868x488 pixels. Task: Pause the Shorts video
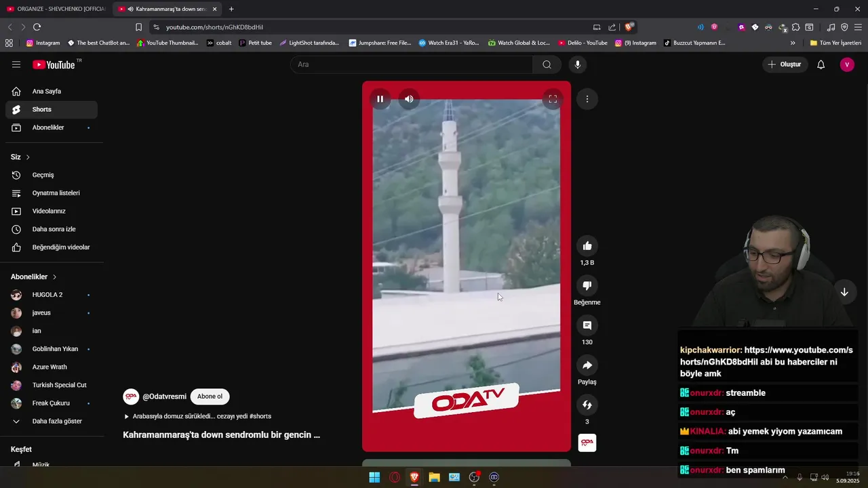point(380,99)
